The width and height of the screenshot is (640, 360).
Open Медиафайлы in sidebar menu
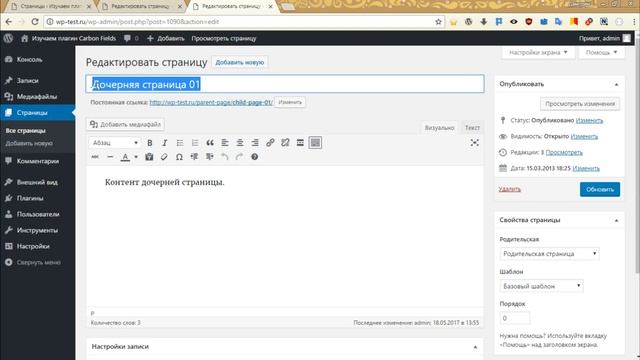(x=38, y=96)
